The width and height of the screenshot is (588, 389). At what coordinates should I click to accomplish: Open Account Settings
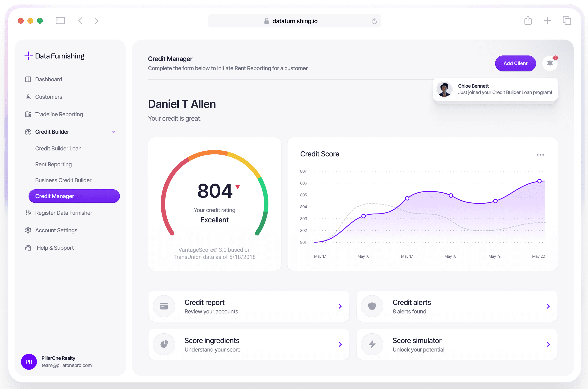pyautogui.click(x=56, y=230)
